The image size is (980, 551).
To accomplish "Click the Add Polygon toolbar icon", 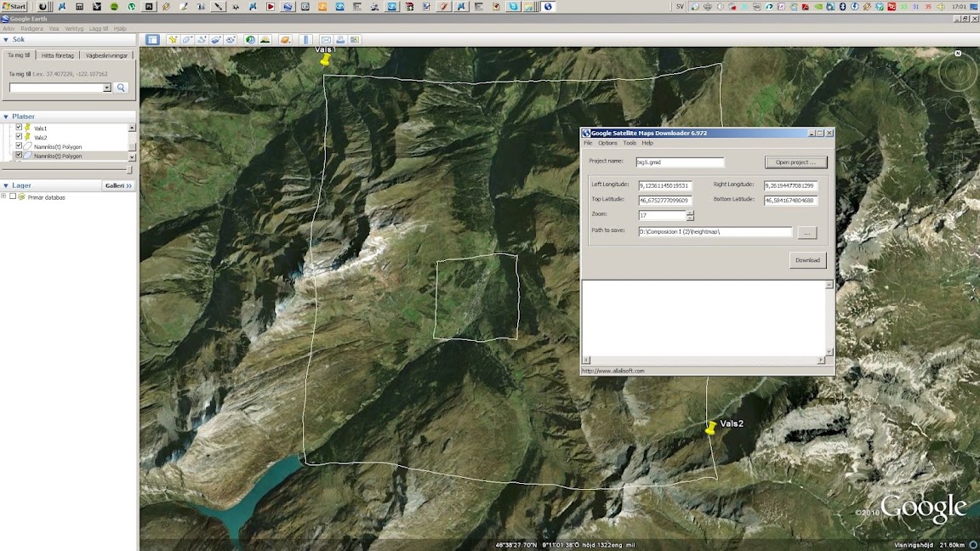I will coord(187,39).
